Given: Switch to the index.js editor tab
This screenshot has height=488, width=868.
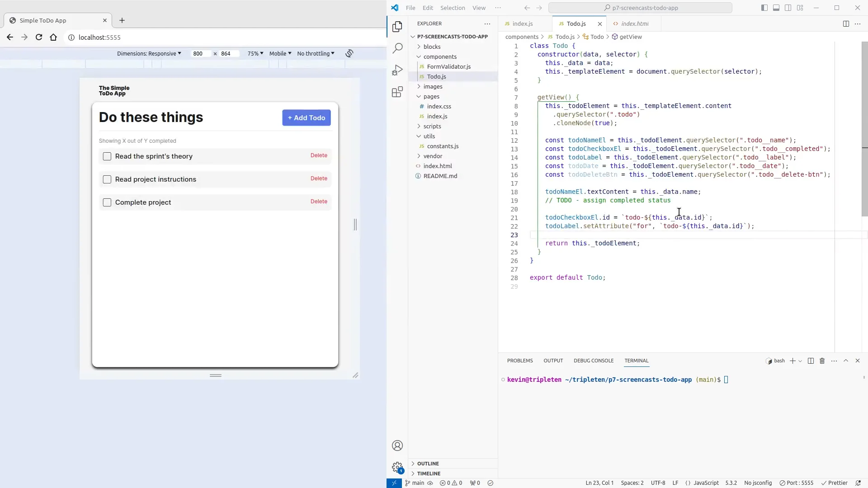Looking at the screenshot, I should (524, 23).
